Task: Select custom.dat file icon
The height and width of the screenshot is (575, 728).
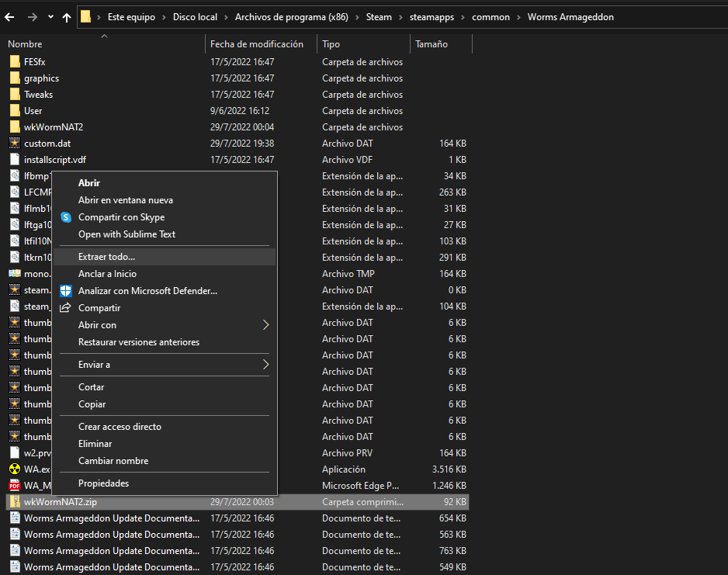Action: [15, 144]
